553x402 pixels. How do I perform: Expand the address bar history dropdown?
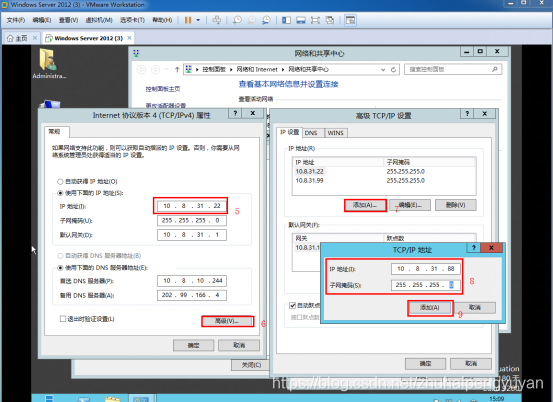383,69
